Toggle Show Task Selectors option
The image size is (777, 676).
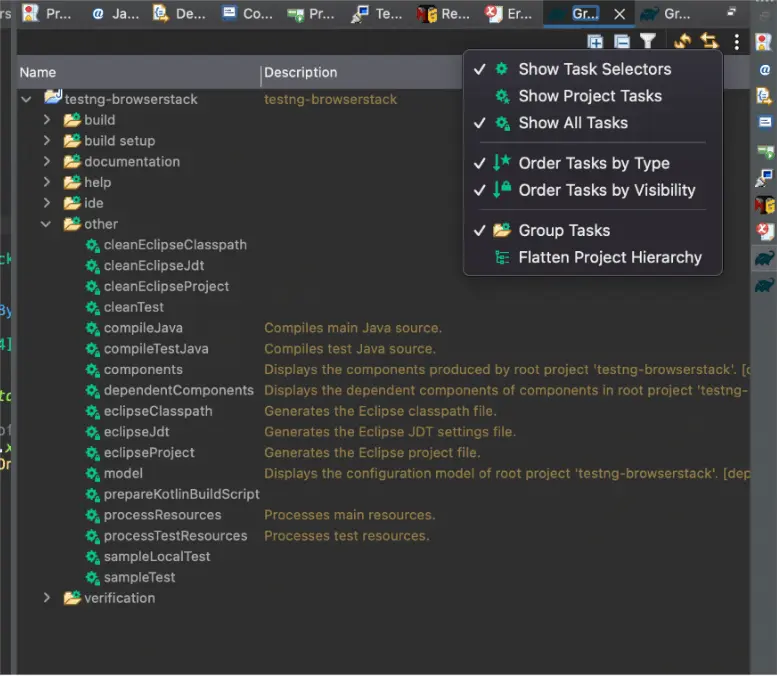(594, 69)
